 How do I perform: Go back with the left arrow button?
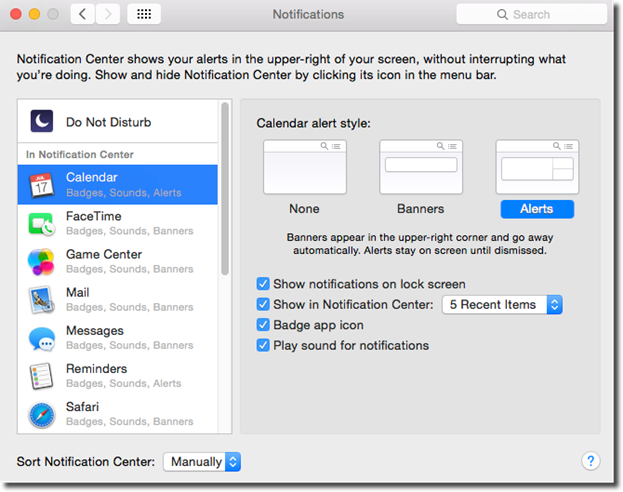pos(83,14)
